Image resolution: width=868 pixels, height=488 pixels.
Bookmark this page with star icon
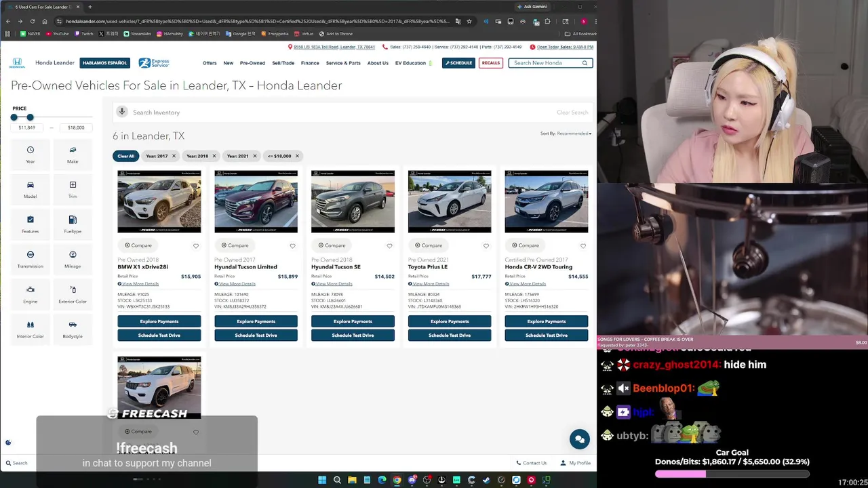click(x=469, y=21)
